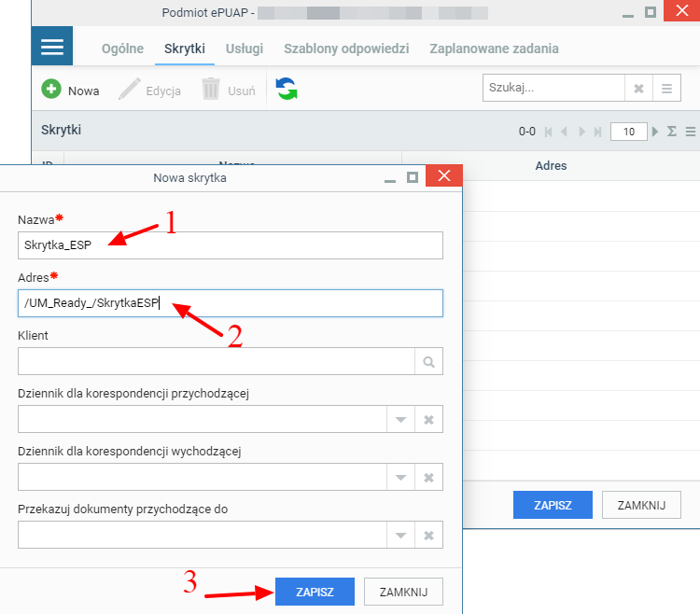
Task: Search for a Klient with magnifier
Action: (428, 361)
